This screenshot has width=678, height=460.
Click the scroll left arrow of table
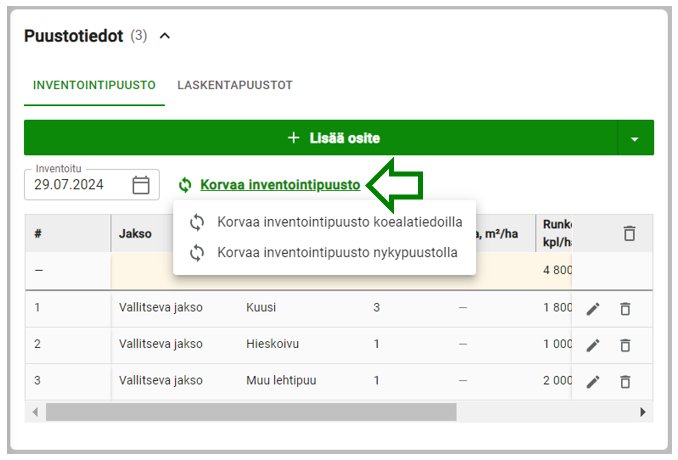[35, 412]
